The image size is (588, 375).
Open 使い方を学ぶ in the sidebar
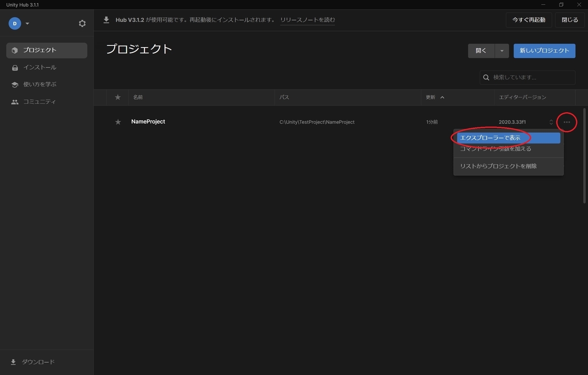(x=47, y=85)
